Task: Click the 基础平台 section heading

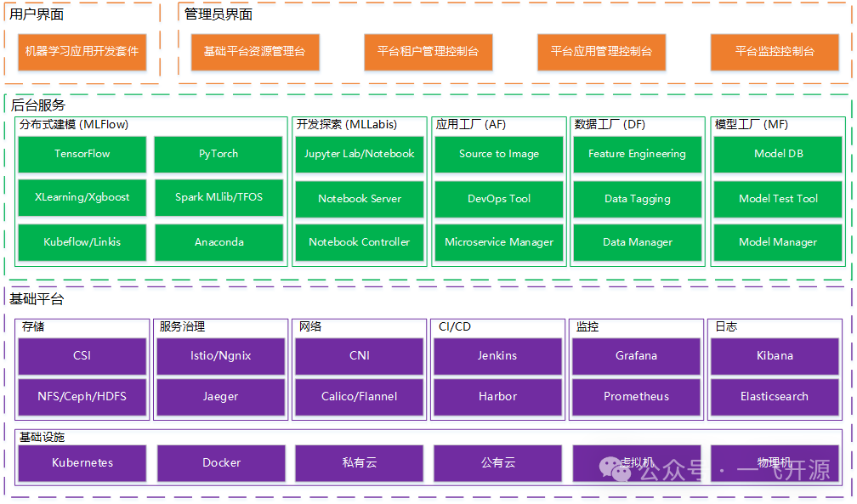Action: tap(37, 299)
